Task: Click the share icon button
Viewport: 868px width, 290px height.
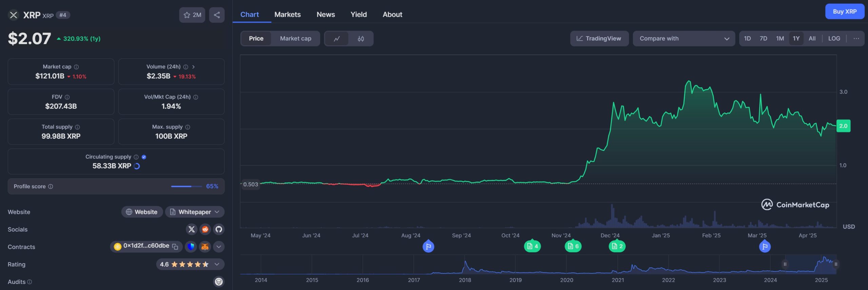Action: point(217,15)
